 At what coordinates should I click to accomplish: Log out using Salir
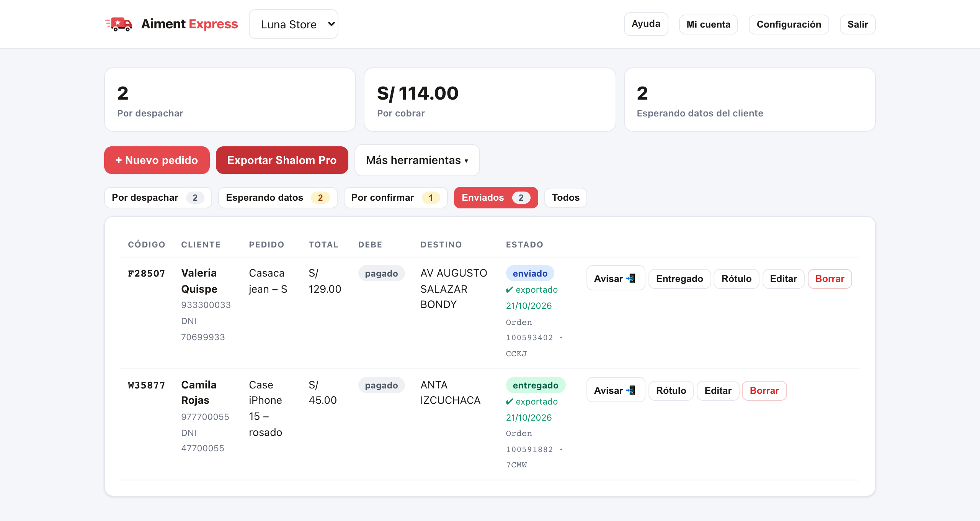(x=857, y=25)
